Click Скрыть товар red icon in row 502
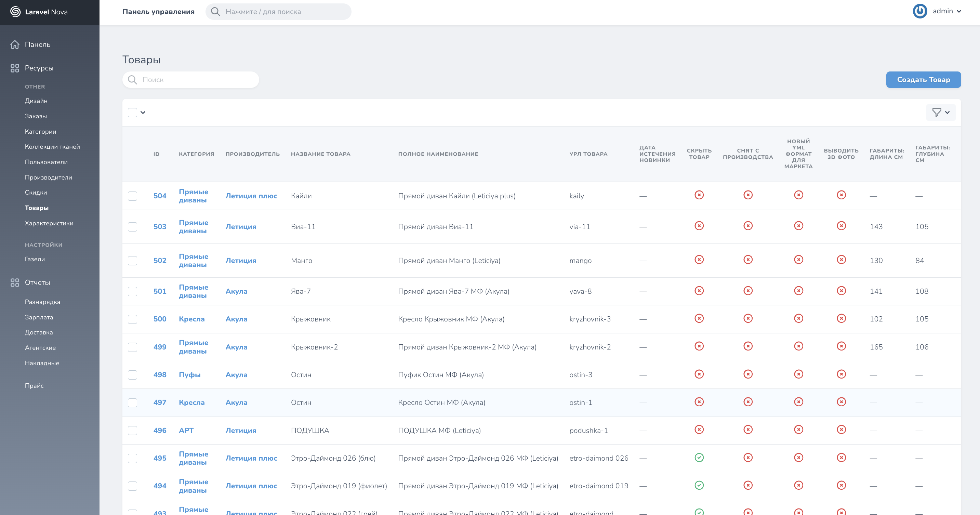Screen dimensions: 980x515 coord(699,260)
